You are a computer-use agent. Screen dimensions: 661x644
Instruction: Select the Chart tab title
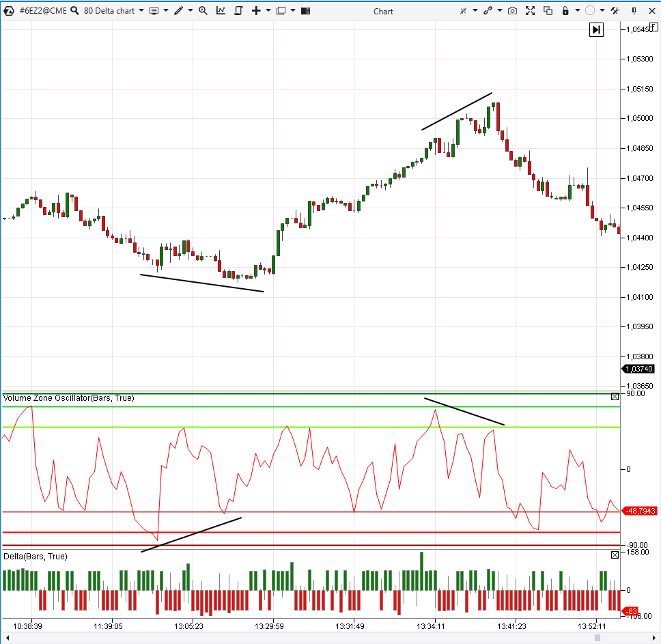pos(383,10)
